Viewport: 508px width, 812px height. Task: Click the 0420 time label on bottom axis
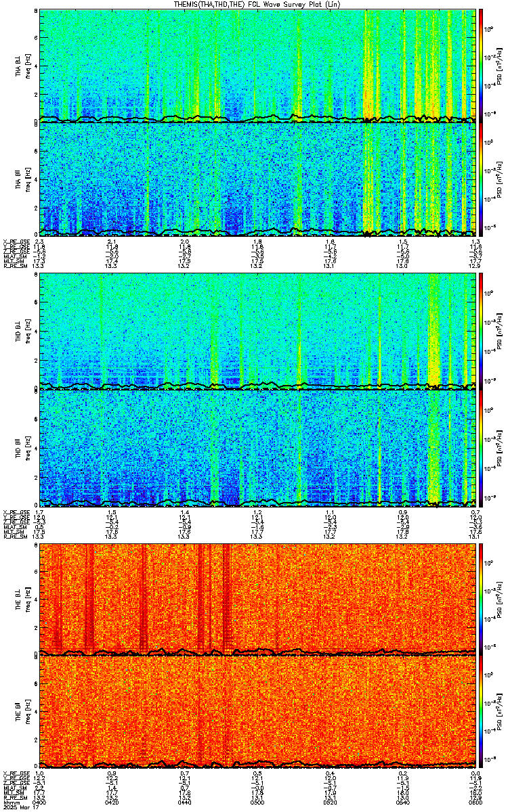pos(112,802)
